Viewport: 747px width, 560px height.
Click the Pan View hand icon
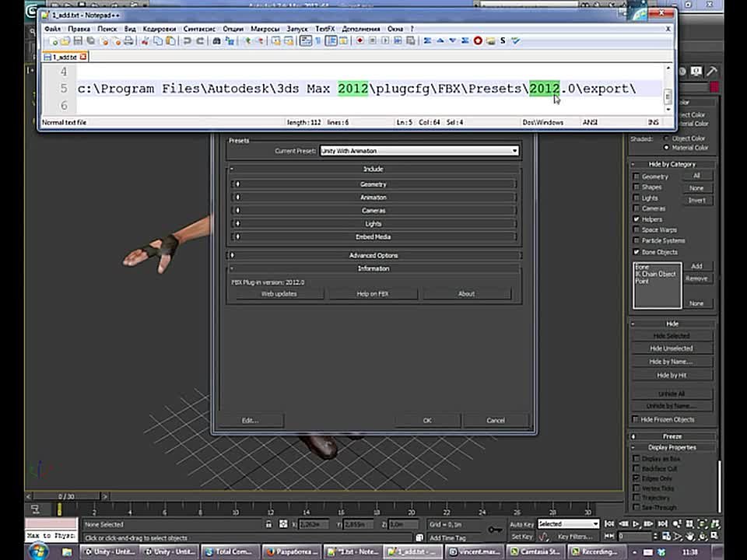point(689,536)
